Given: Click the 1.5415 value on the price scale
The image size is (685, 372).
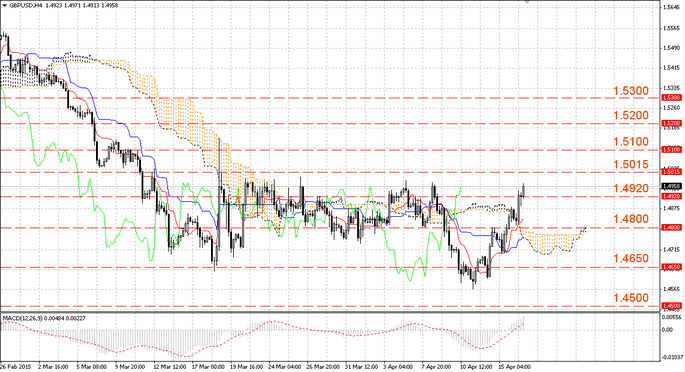Looking at the screenshot, I should [x=672, y=68].
